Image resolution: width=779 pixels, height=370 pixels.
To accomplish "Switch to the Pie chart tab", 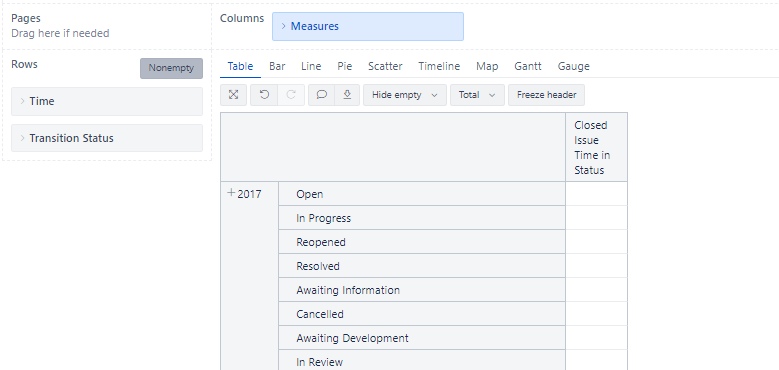I will click(345, 67).
